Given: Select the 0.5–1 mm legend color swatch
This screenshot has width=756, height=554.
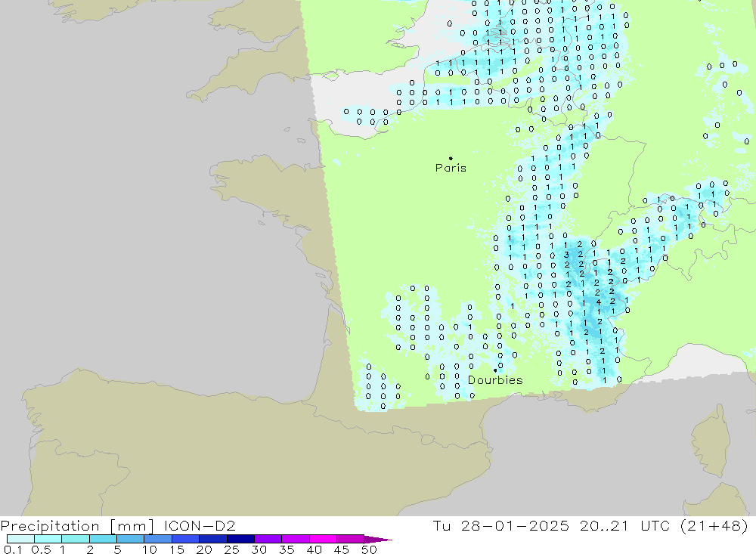Looking at the screenshot, I should [x=48, y=539].
